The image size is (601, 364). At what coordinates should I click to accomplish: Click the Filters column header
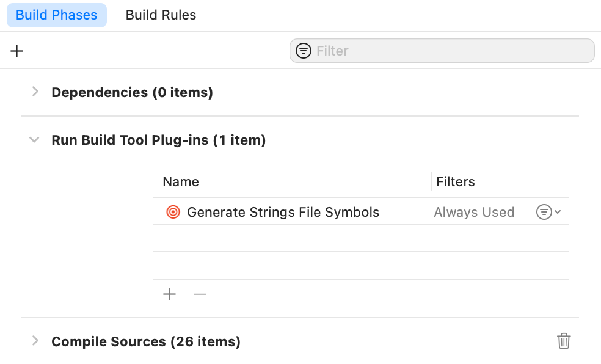pos(455,181)
